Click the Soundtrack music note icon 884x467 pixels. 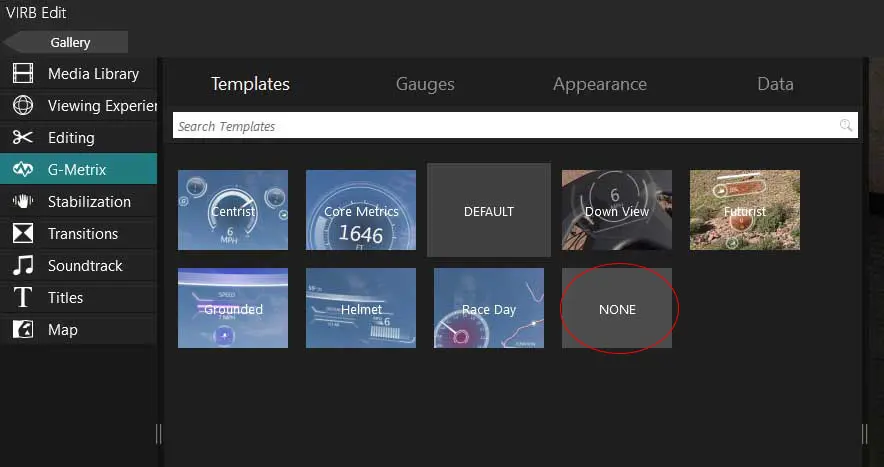pos(23,265)
